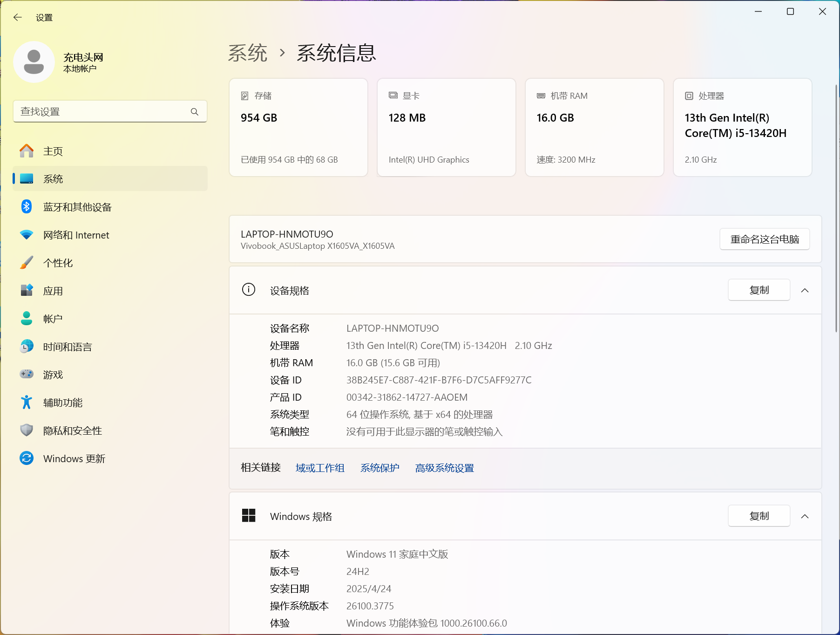Click the Apps icon

(x=27, y=290)
